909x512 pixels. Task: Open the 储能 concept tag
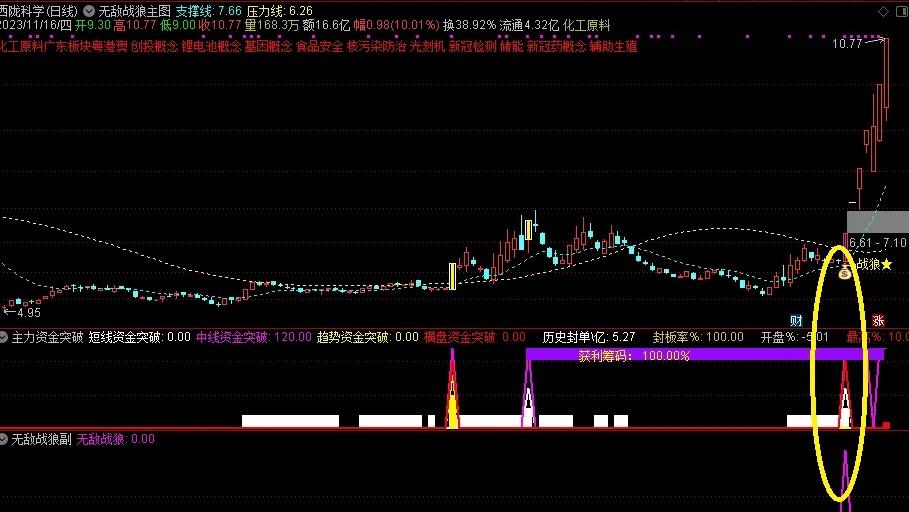511,46
